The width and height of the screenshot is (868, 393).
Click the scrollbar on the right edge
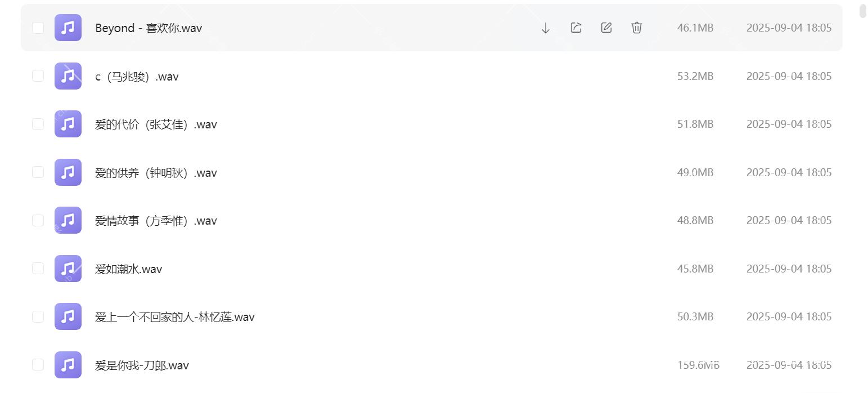(x=862, y=10)
